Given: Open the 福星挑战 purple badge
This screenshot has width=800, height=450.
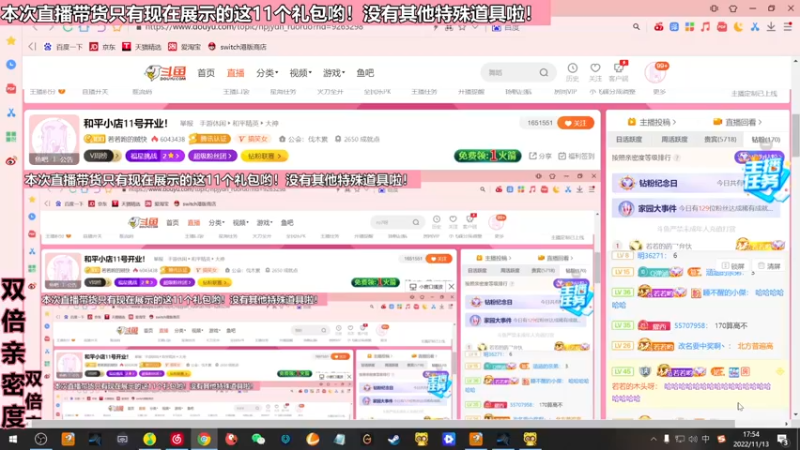Looking at the screenshot, I should click(x=155, y=156).
